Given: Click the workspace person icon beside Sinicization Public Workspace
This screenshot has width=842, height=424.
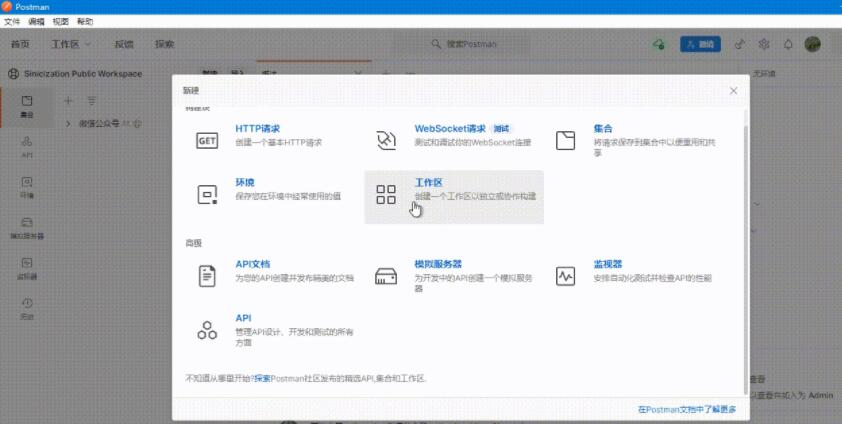Looking at the screenshot, I should click(13, 74).
